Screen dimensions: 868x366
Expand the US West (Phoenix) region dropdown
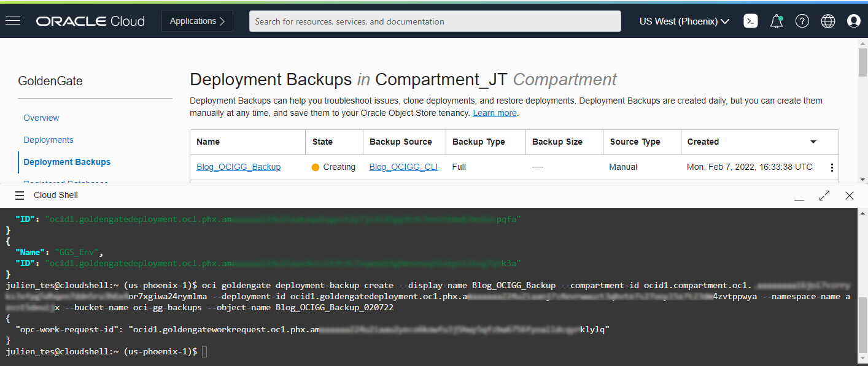684,21
